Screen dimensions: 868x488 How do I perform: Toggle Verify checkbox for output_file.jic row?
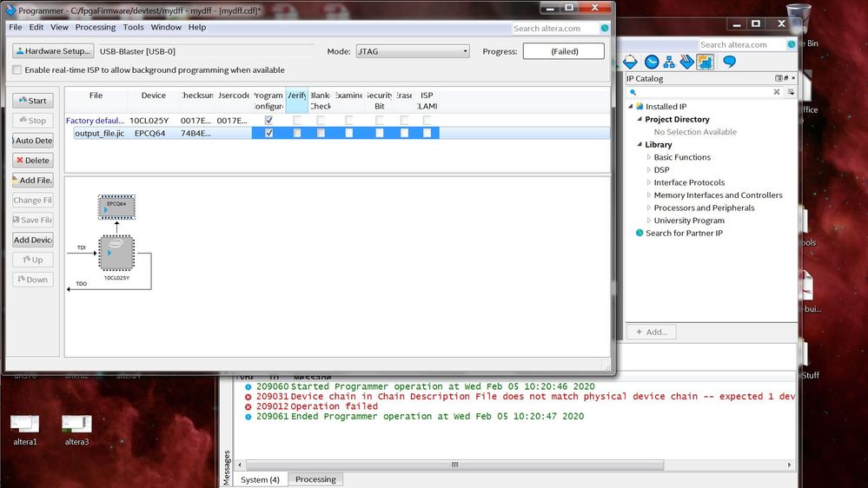297,133
